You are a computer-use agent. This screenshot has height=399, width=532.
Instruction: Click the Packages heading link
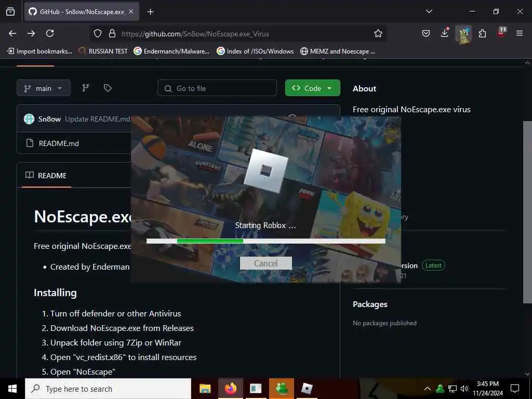point(370,304)
